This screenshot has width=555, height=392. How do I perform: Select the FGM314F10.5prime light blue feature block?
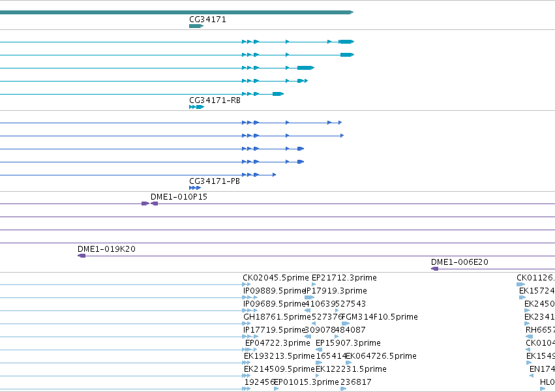coord(346,324)
